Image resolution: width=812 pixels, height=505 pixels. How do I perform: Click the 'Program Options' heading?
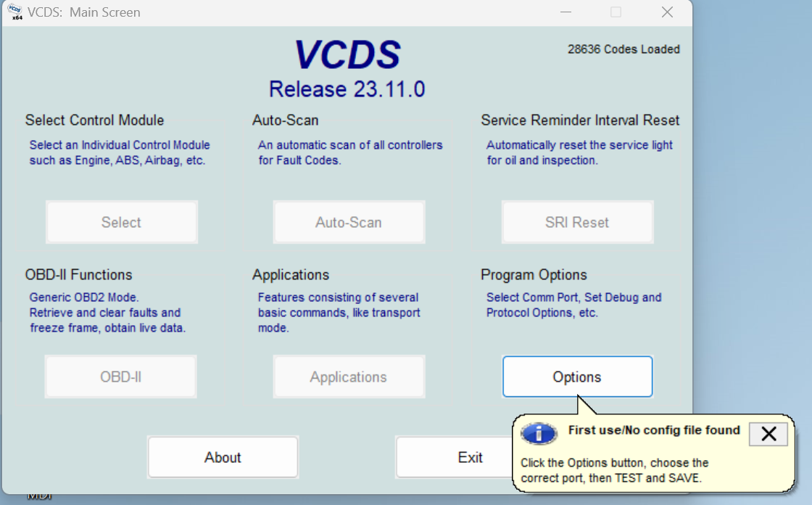[534, 275]
